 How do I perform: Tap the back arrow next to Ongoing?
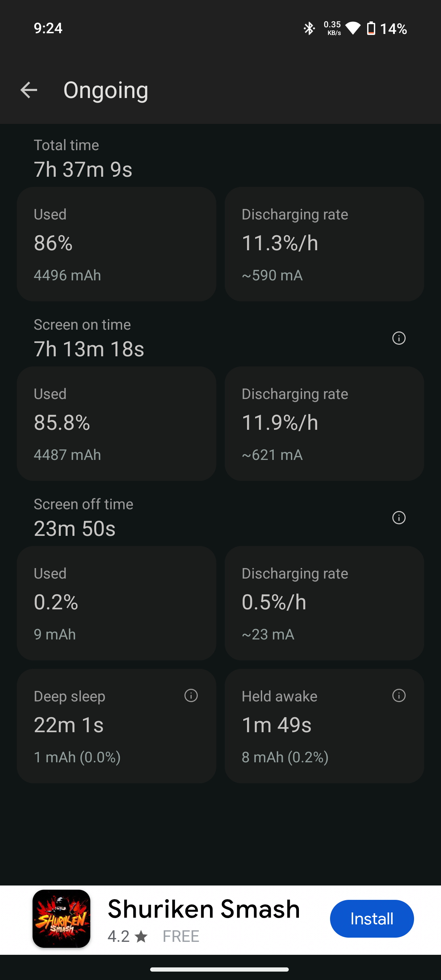coord(29,90)
